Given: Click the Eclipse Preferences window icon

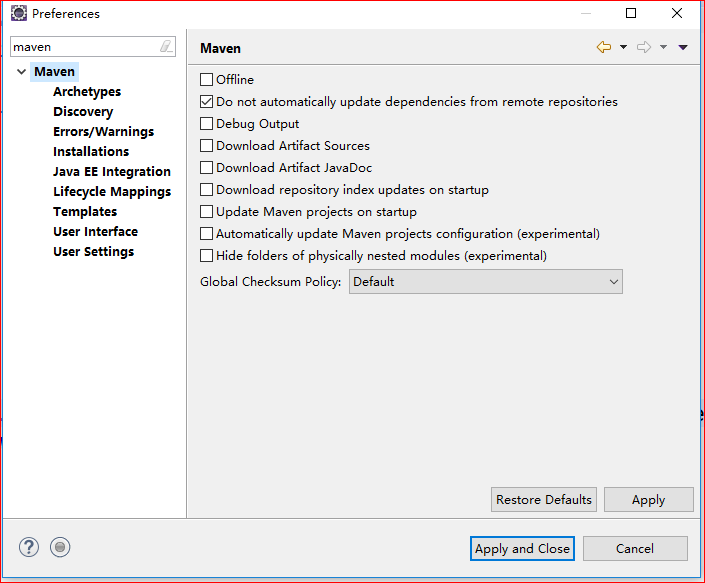Looking at the screenshot, I should 19,13.
